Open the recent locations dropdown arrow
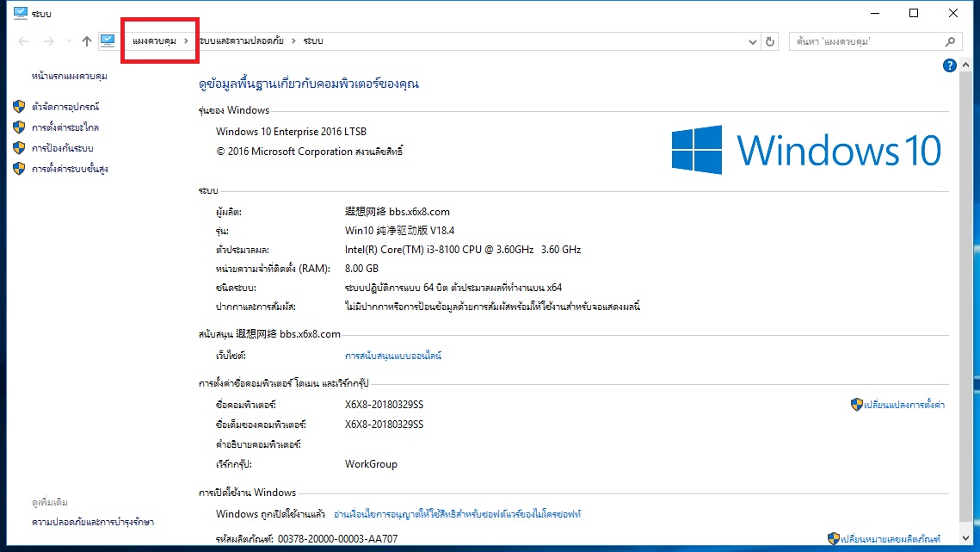This screenshot has width=980, height=552. click(69, 41)
